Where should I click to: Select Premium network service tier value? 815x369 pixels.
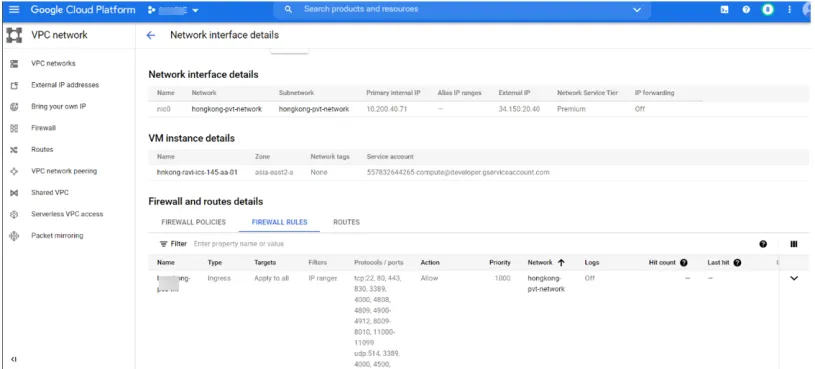[x=571, y=109]
